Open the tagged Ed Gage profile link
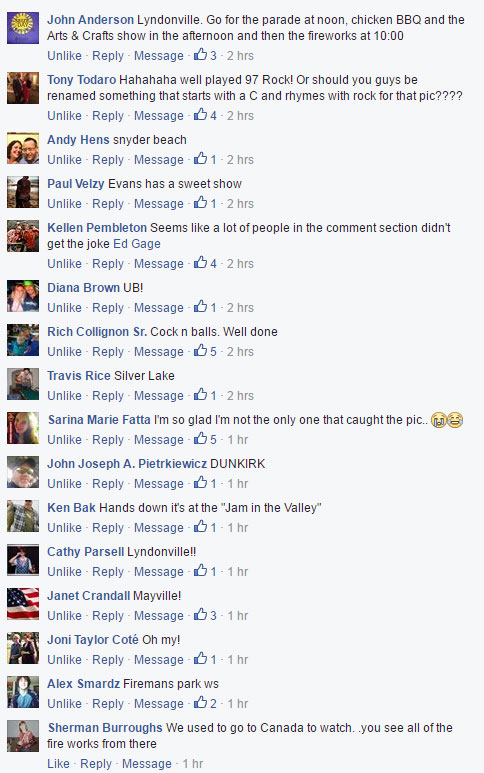 (137, 244)
